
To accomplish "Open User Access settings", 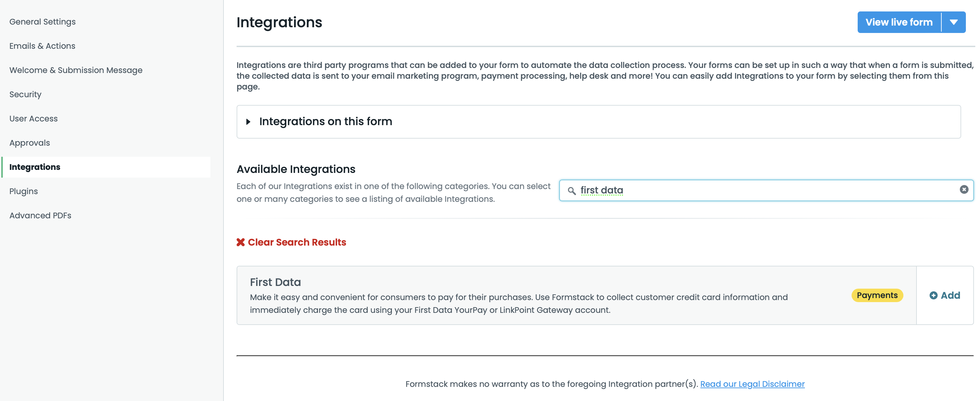I will point(34,118).
